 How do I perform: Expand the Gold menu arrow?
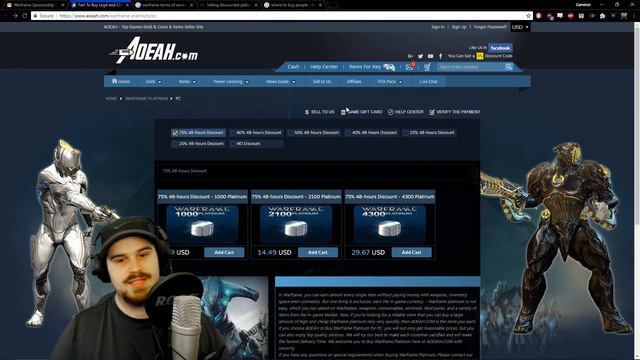(160, 82)
